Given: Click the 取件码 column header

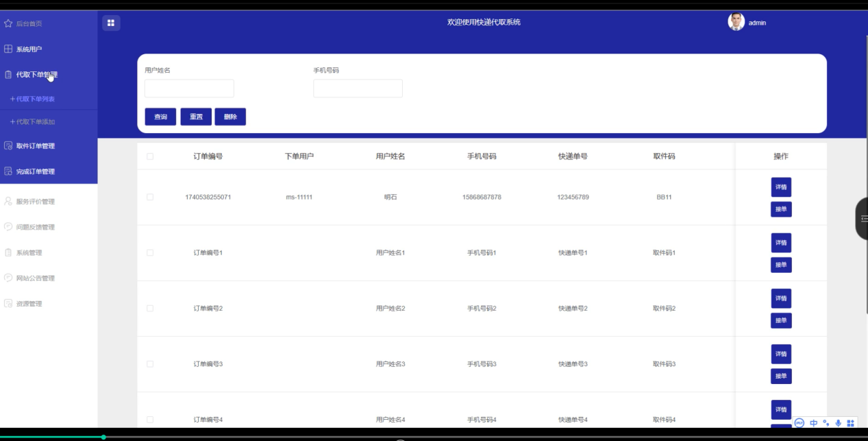Looking at the screenshot, I should point(664,156).
